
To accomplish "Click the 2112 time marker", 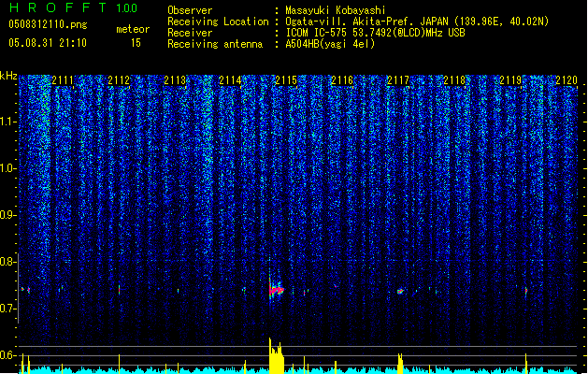I will (119, 80).
